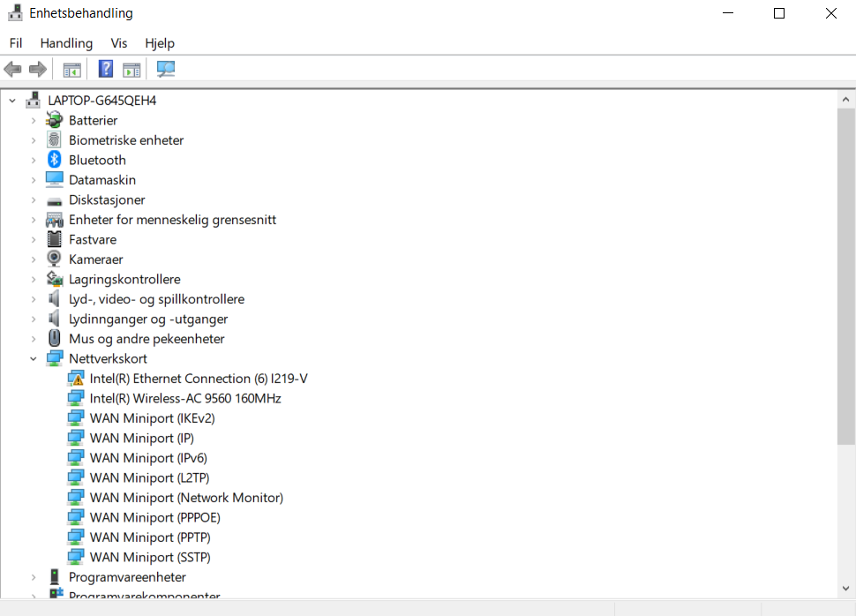Click the Kameraer webcam icon
Screen dimensions: 856x616
tap(54, 259)
